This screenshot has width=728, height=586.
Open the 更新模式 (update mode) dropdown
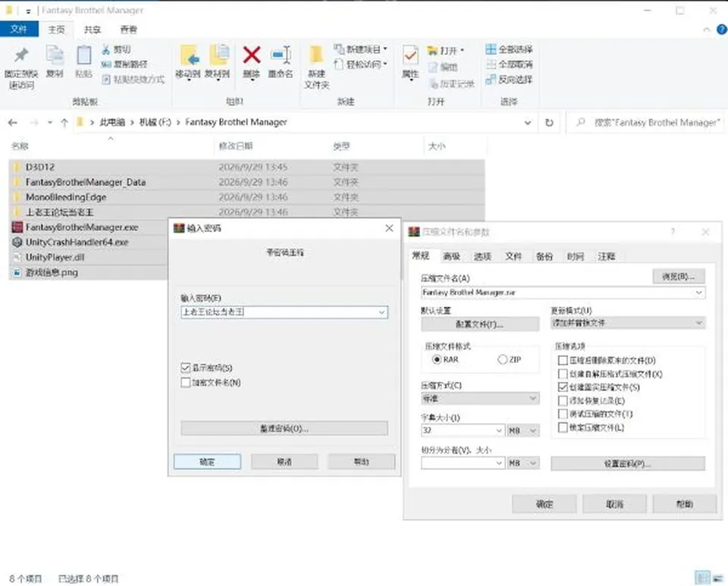[628, 323]
